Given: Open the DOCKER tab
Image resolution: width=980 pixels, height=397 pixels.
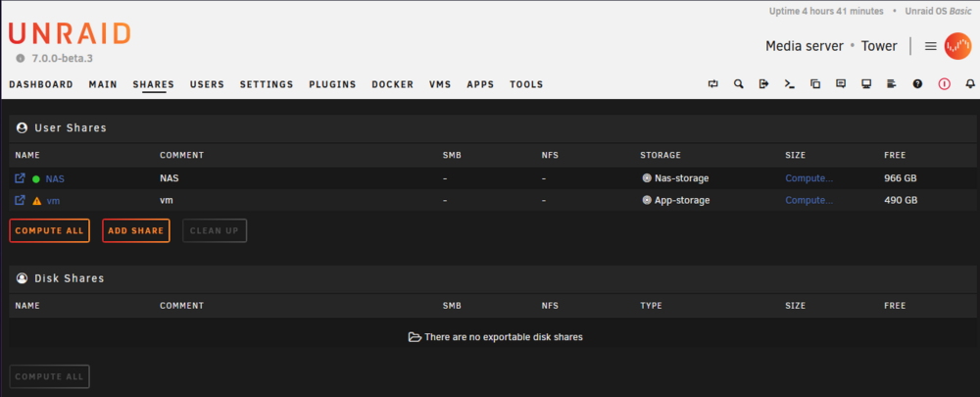Looking at the screenshot, I should pyautogui.click(x=393, y=84).
